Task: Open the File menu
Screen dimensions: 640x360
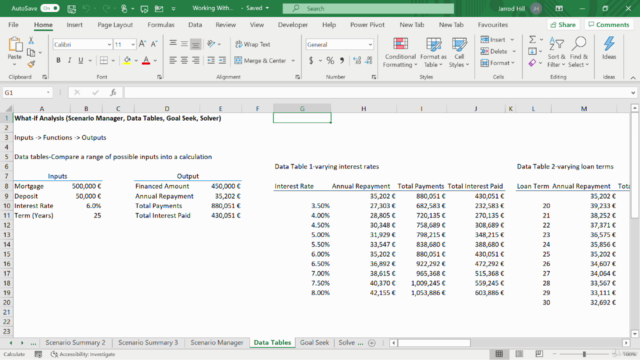Action: (13, 25)
